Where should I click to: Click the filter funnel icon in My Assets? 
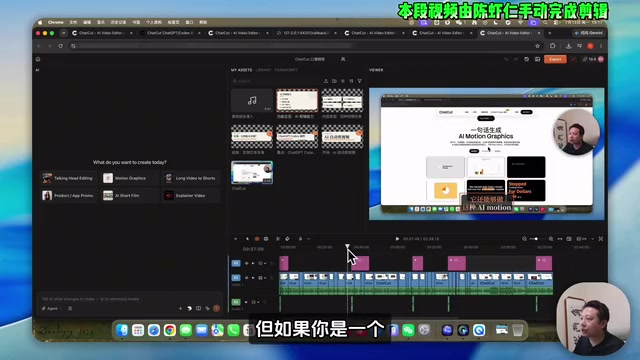[360, 81]
